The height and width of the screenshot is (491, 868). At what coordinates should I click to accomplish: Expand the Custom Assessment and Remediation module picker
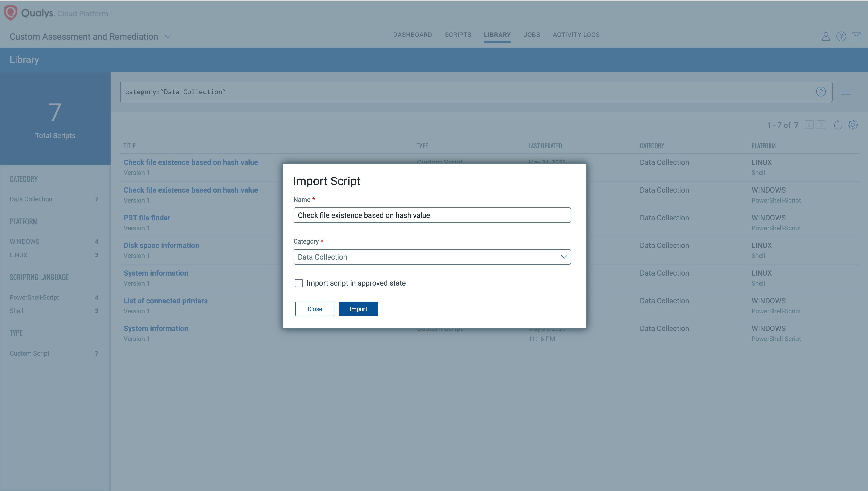168,36
